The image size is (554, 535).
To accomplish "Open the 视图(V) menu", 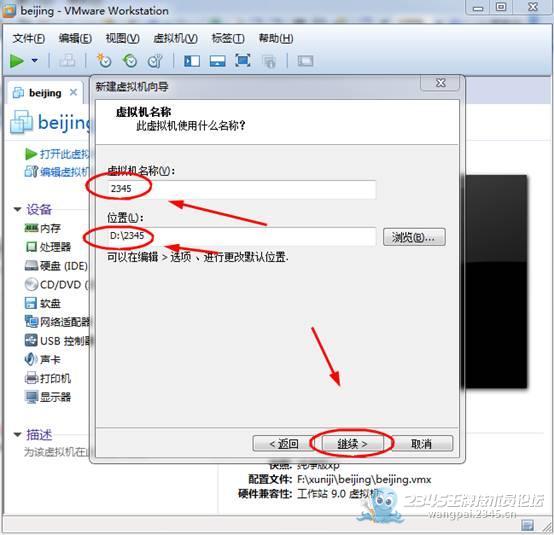I will [123, 38].
